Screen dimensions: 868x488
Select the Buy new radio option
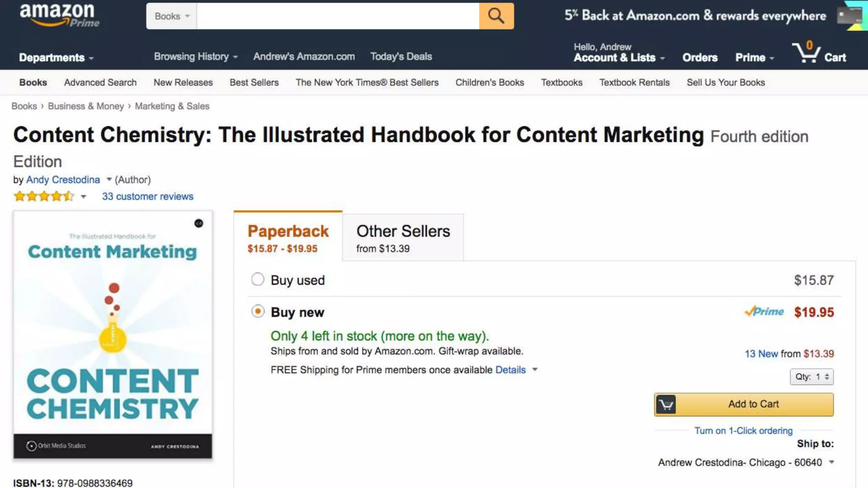tap(258, 311)
